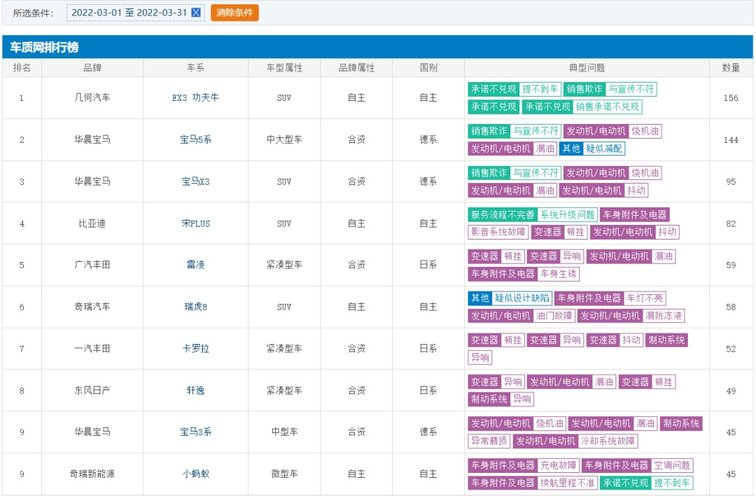Click the 服务流程不完善 tag for 宋PLUS

tap(502, 214)
